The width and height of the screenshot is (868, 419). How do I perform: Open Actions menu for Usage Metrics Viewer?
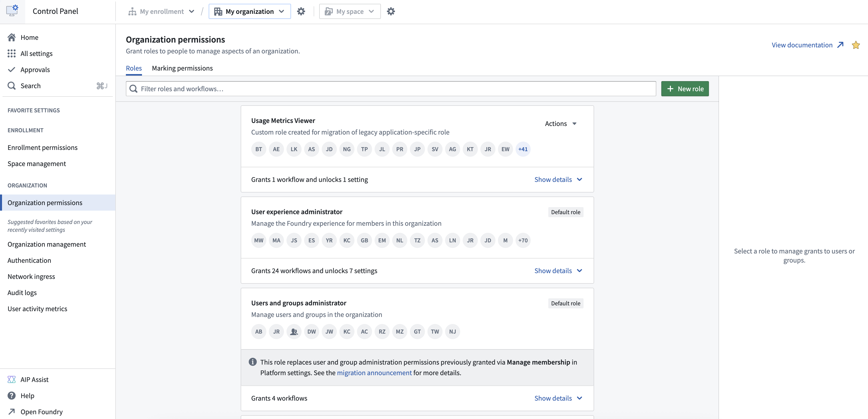(561, 123)
